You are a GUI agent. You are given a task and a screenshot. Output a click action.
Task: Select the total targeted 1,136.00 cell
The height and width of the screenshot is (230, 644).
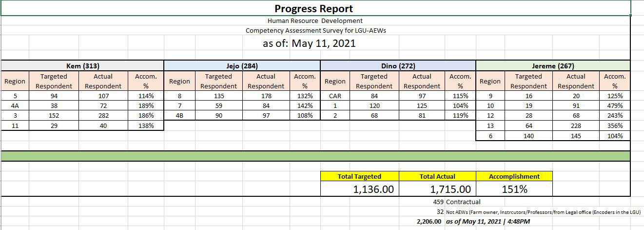click(359, 189)
